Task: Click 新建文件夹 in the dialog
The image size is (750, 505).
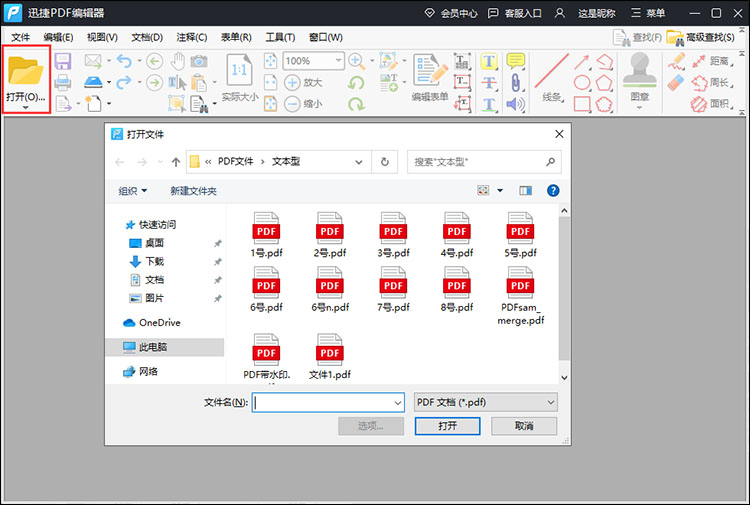Action: (193, 191)
